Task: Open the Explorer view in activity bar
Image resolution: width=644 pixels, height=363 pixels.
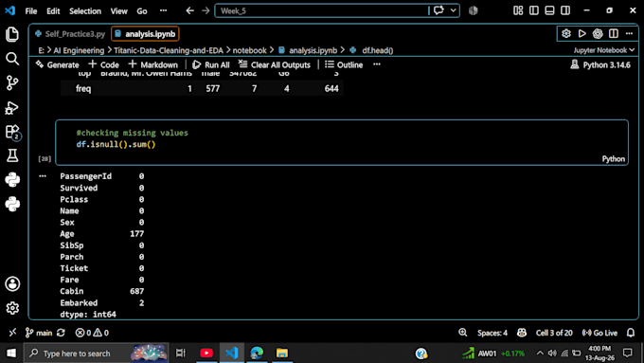Action: (x=12, y=34)
